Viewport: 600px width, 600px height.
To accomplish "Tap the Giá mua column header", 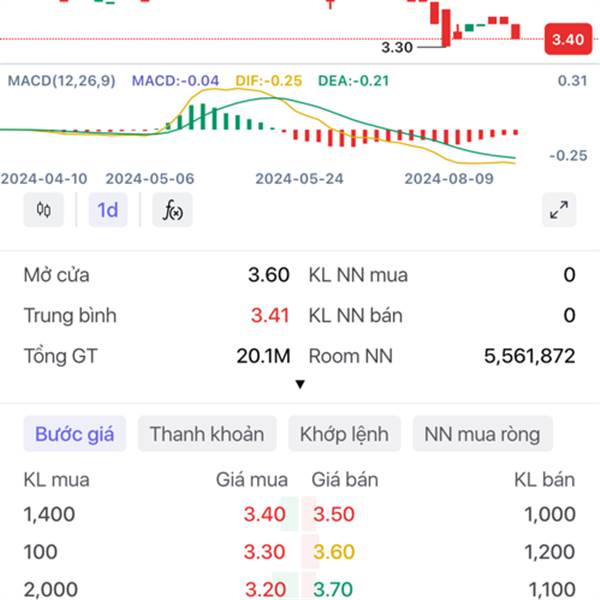I will (x=252, y=479).
